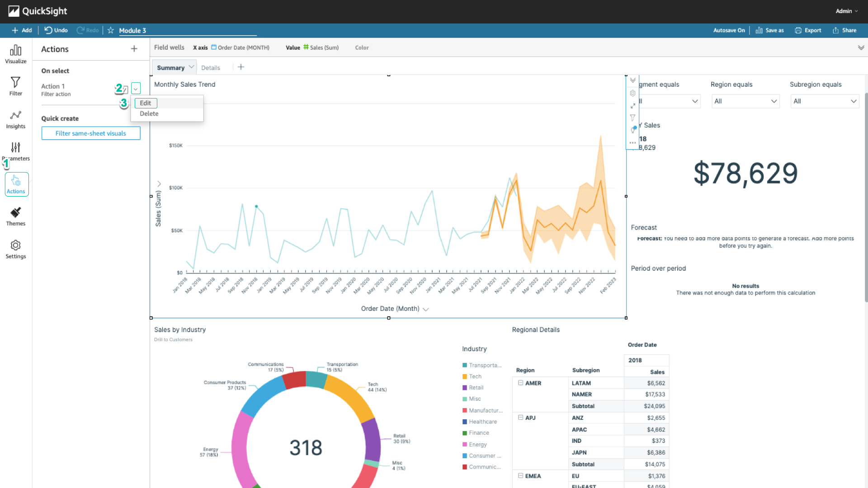Open the Visualize panel

(15, 54)
